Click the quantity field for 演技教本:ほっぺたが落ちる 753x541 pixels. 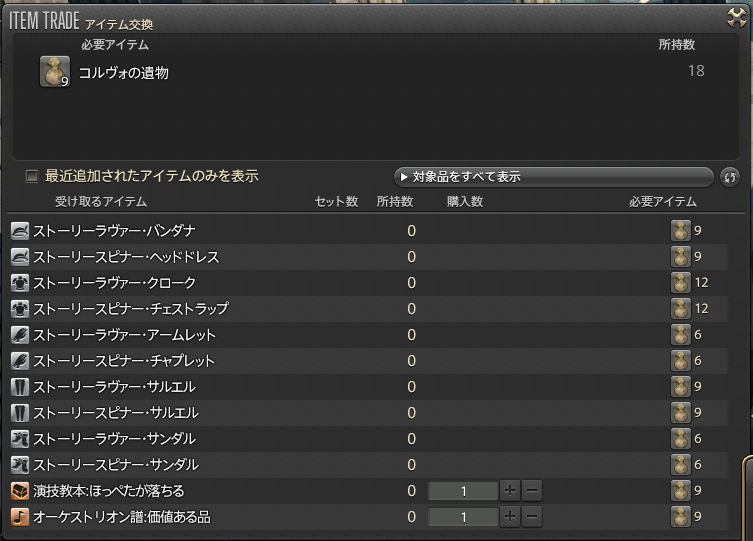click(463, 491)
